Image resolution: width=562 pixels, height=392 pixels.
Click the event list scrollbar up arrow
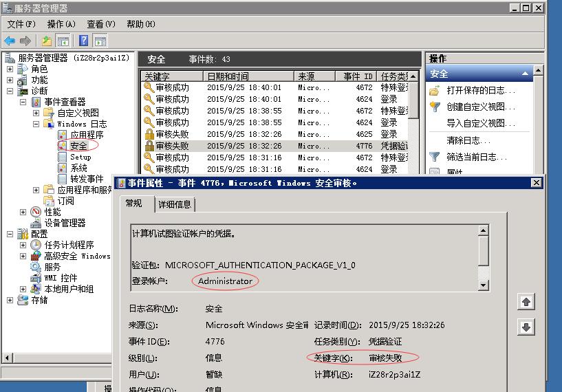pyautogui.click(x=413, y=76)
